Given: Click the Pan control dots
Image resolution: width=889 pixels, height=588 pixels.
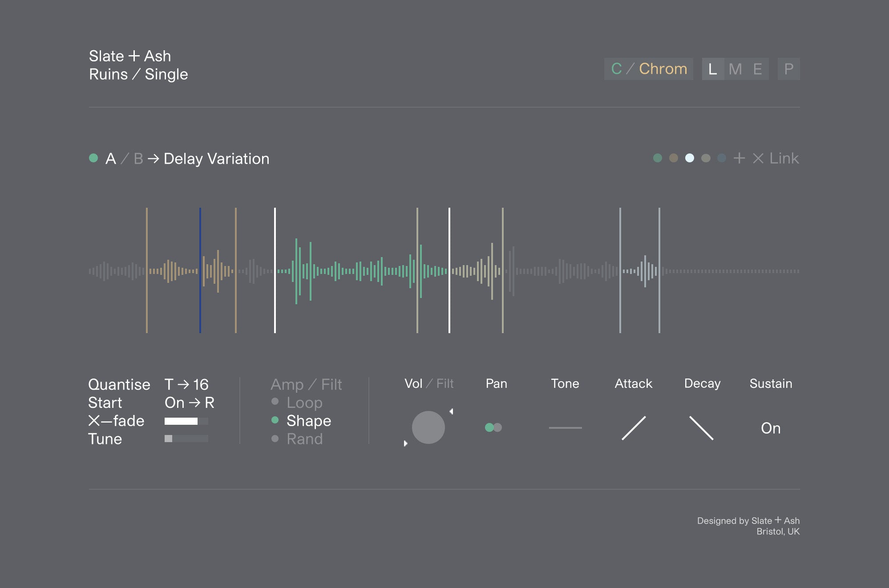Looking at the screenshot, I should pyautogui.click(x=493, y=427).
